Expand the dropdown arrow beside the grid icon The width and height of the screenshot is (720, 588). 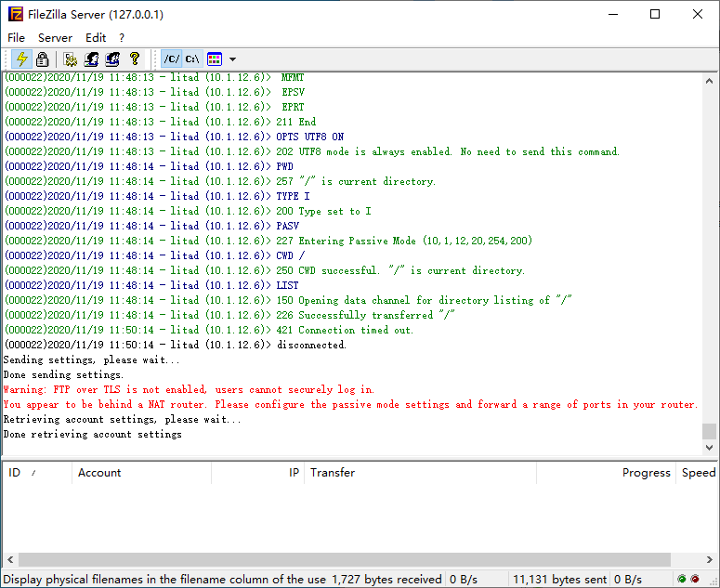(233, 59)
